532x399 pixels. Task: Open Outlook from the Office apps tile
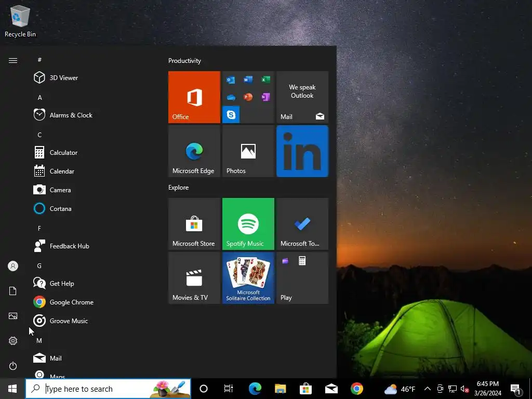click(231, 79)
